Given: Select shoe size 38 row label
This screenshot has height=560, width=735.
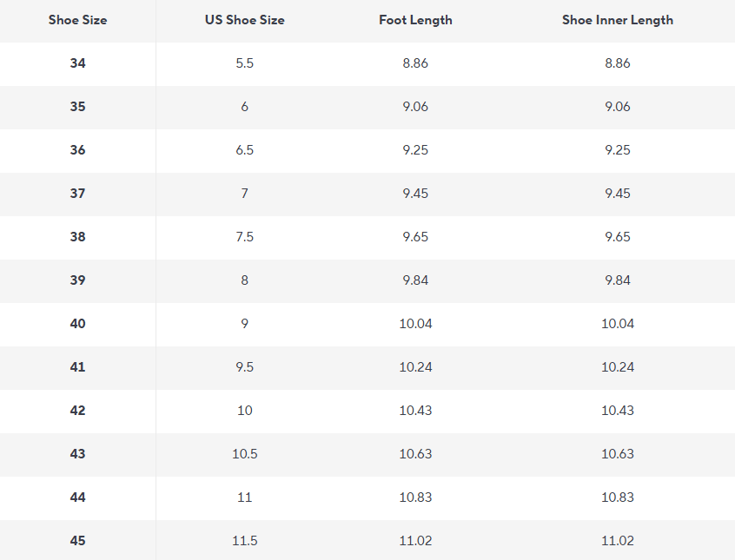Looking at the screenshot, I should coord(78,237).
